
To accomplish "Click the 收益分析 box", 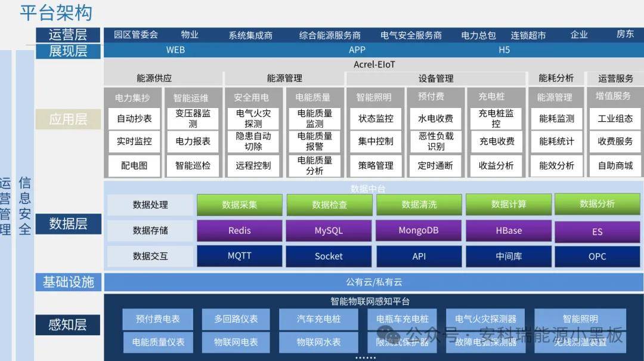I will (x=496, y=165).
